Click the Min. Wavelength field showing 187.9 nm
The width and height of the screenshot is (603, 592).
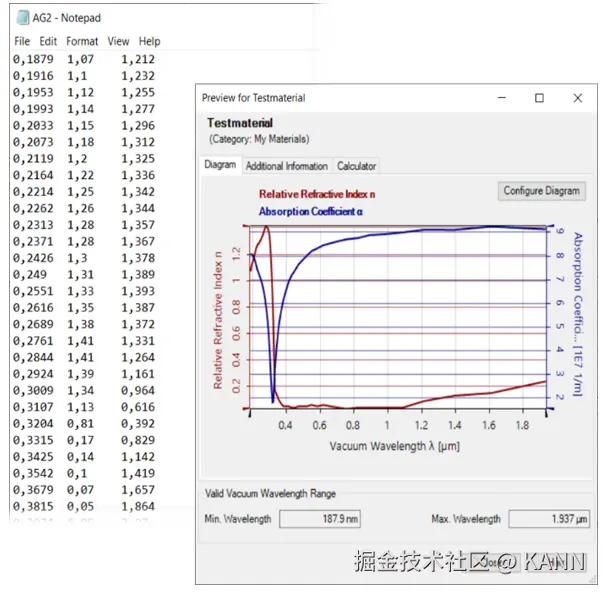320,519
